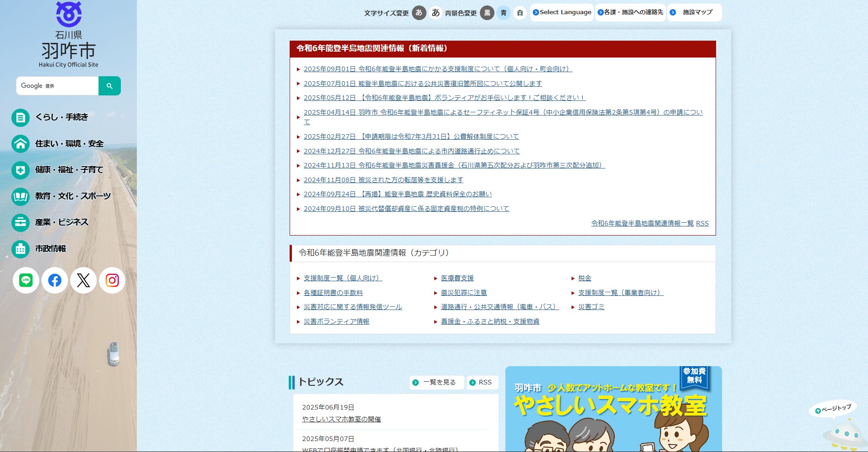Open the 2024年12月27日 市内道路通行止め link
The width and height of the screenshot is (868, 452).
[x=411, y=151]
